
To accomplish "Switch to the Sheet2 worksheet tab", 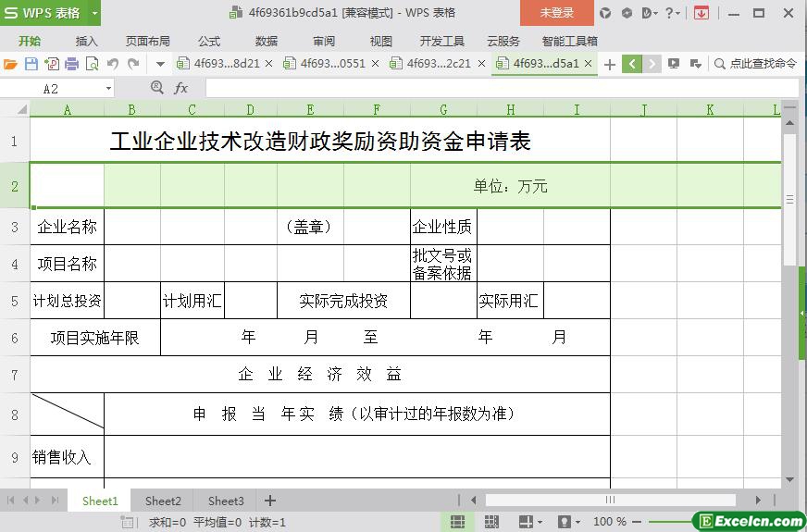I will click(163, 501).
